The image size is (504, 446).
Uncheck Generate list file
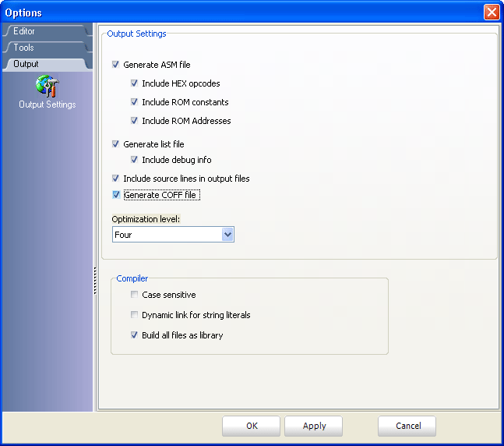coord(116,144)
